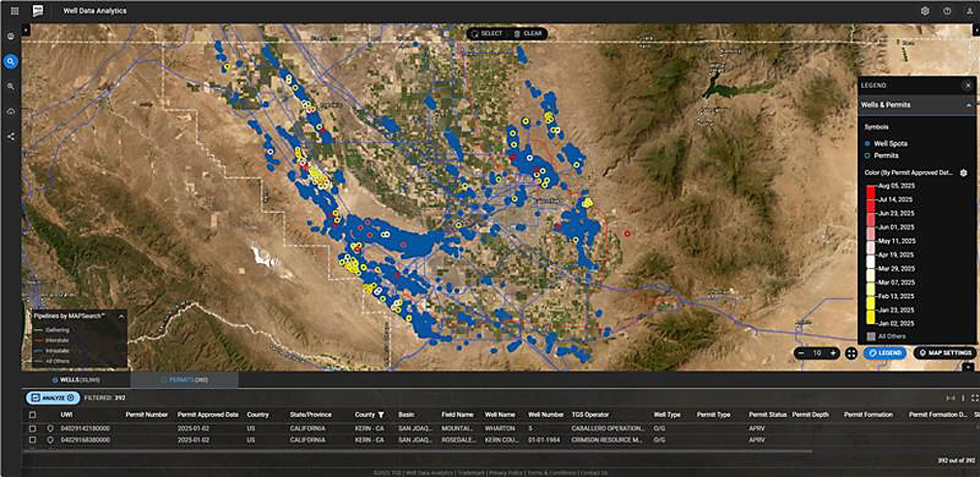Switch to the Permits tab
Screen dimensions: 980x477
point(184,380)
